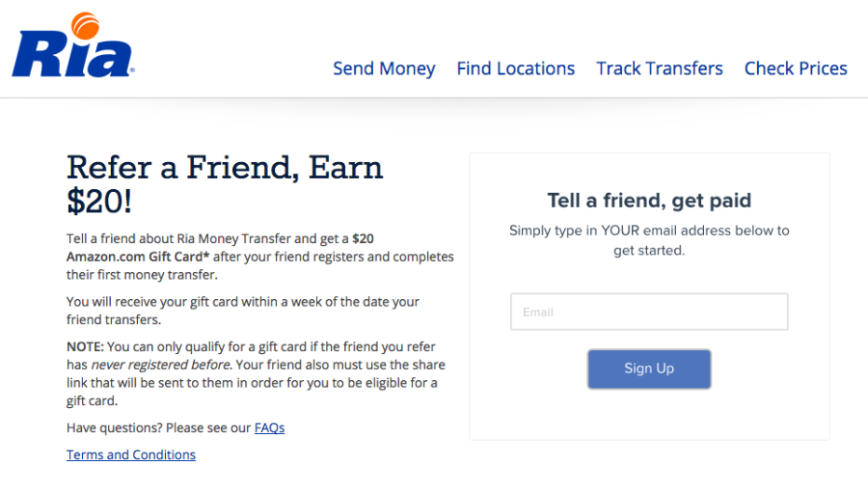Click 'Tell a friend, get paid' title
The width and height of the screenshot is (868, 490).
click(x=648, y=201)
